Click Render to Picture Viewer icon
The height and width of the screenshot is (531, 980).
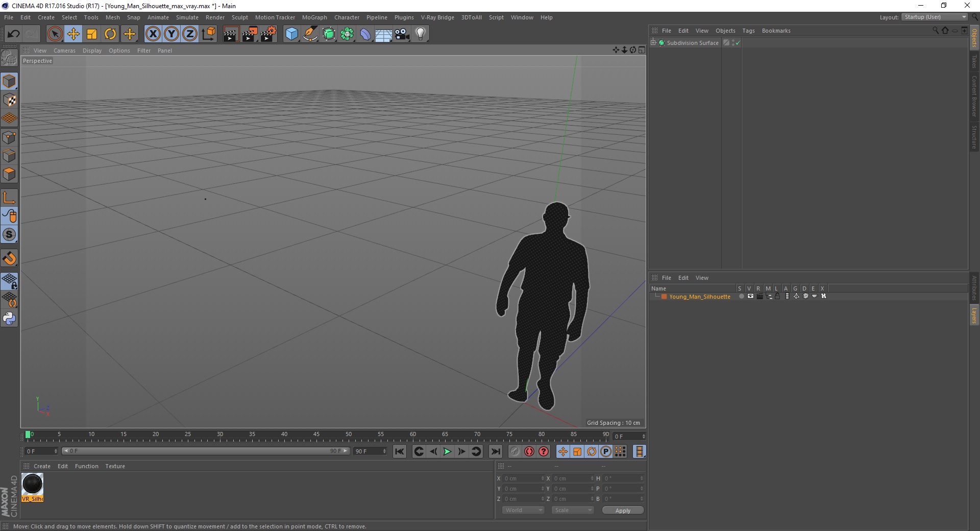pyautogui.click(x=250, y=34)
